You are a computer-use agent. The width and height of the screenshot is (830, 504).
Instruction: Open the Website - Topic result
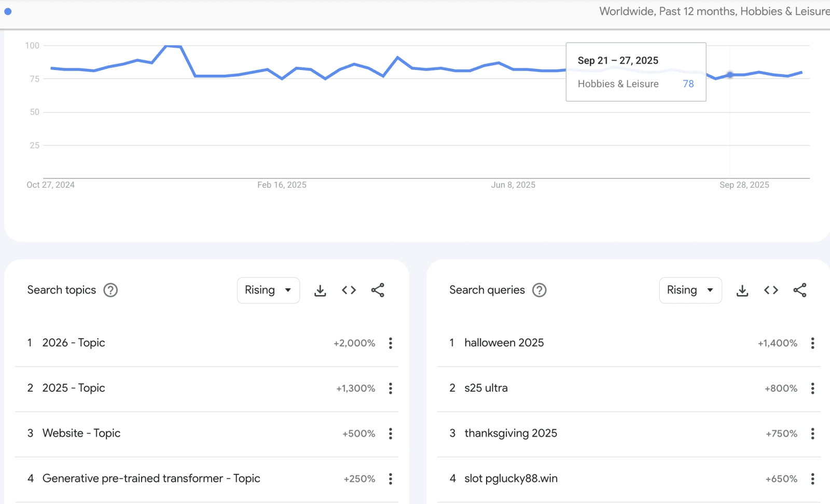pyautogui.click(x=81, y=433)
